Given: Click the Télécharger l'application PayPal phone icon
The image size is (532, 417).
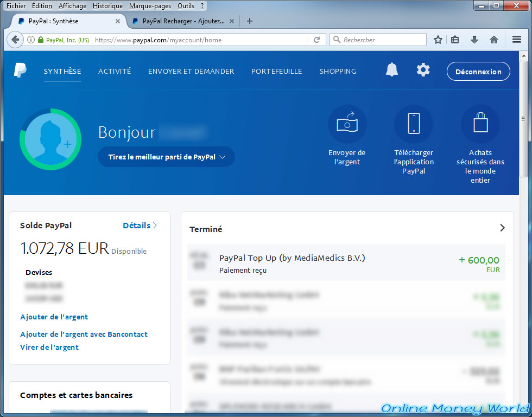Looking at the screenshot, I should (414, 124).
